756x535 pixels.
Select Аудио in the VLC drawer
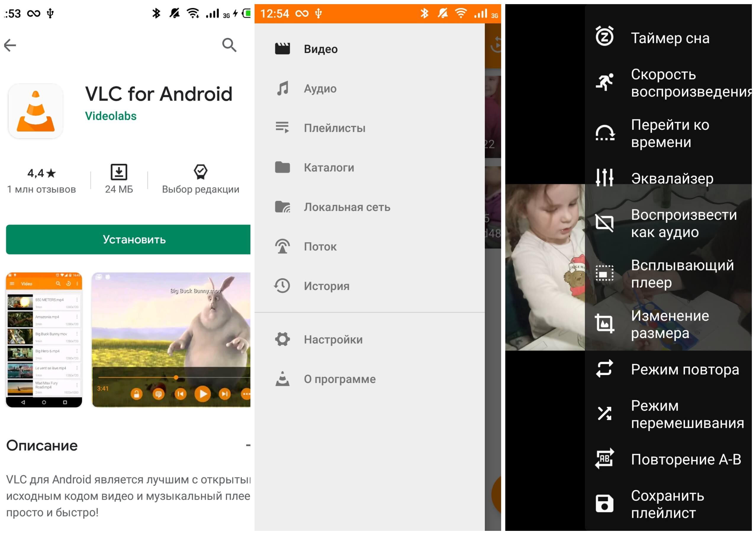pyautogui.click(x=369, y=89)
